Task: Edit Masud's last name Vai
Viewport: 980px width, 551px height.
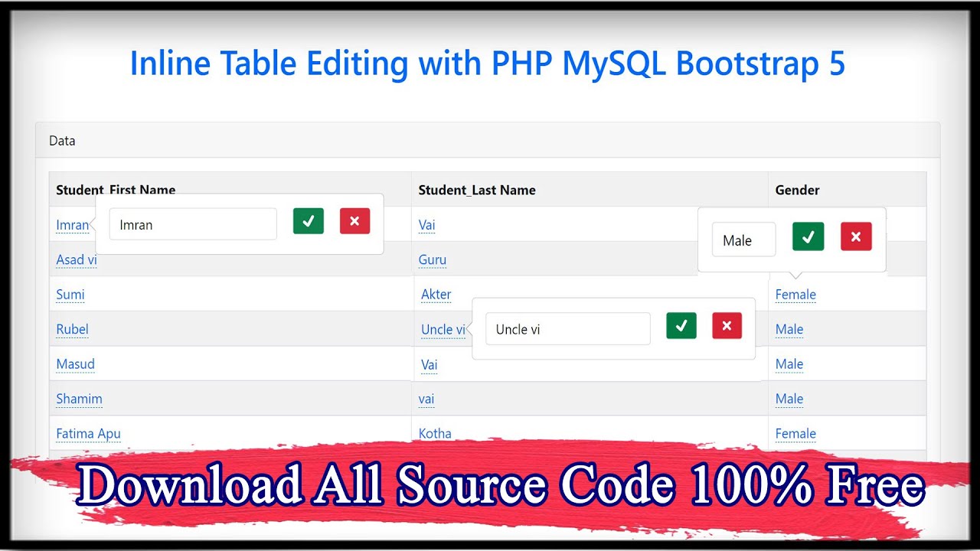Action: point(430,364)
